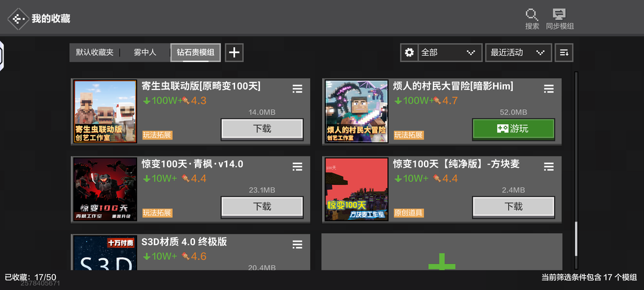The image size is (644, 290).
Task: Open the gear settings icon beside 全部
Action: coord(409,53)
